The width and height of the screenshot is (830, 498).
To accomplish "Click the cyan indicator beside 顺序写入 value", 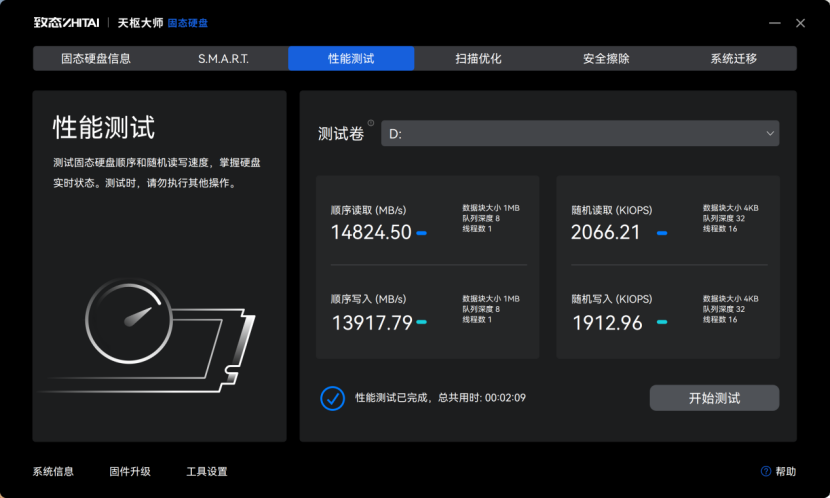I will (422, 322).
